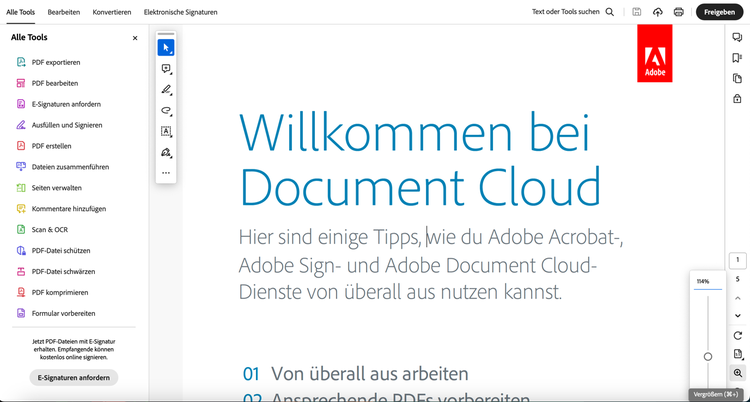Click the Adobe logo on the page
This screenshot has height=402, width=750.
tap(654, 54)
